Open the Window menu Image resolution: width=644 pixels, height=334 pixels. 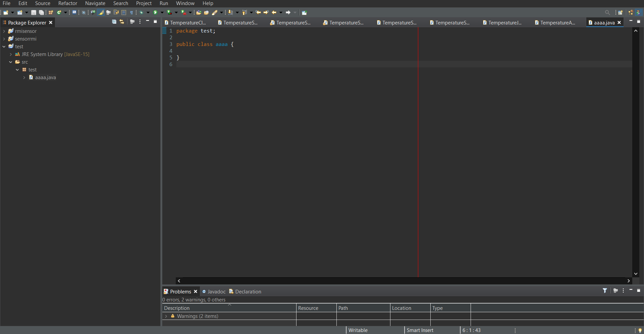[x=185, y=3]
